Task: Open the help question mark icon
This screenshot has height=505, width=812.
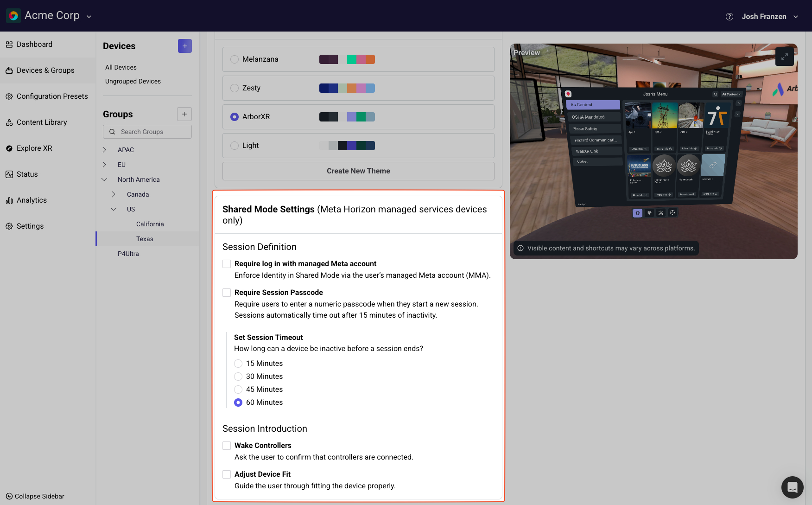Action: tap(730, 17)
